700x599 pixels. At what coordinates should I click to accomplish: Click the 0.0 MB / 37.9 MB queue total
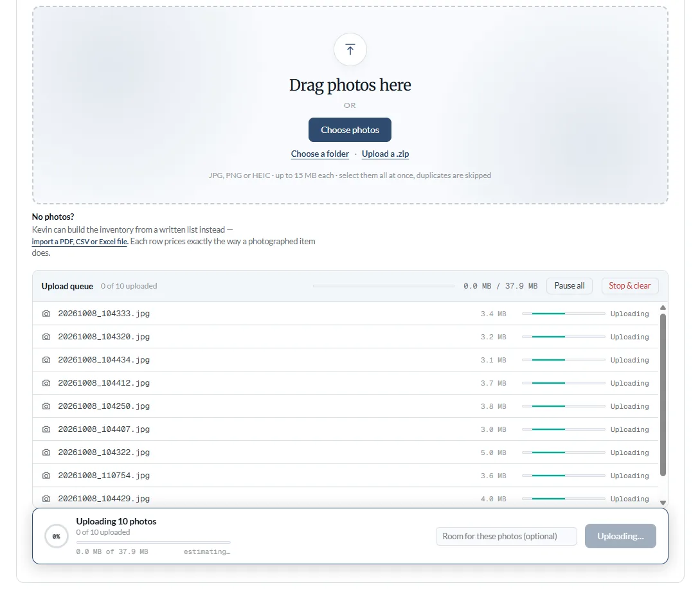point(501,285)
